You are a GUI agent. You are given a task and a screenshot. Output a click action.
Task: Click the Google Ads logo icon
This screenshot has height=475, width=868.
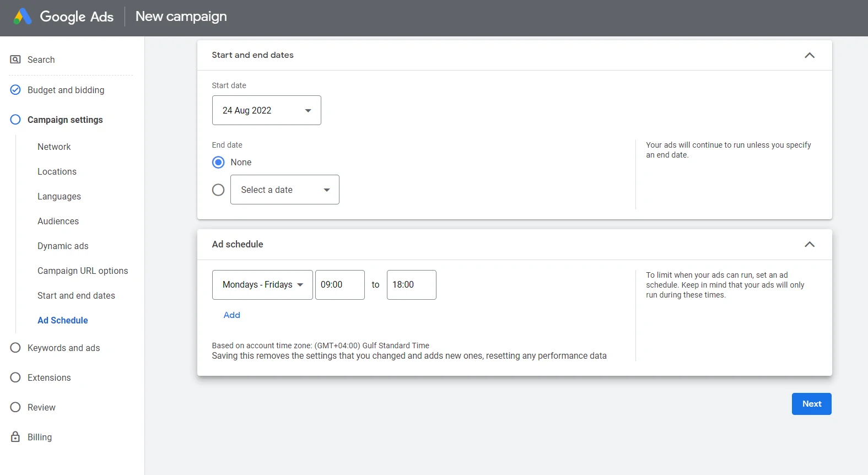tap(23, 17)
